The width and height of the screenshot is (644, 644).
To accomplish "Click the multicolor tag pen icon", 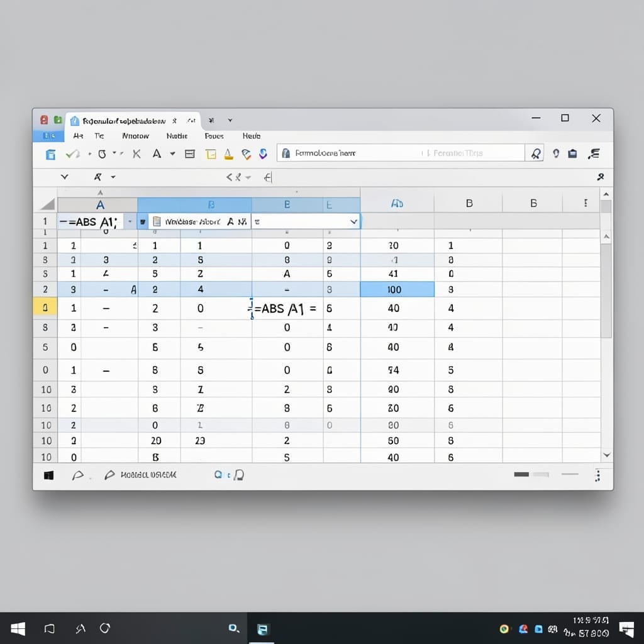I will (x=246, y=154).
